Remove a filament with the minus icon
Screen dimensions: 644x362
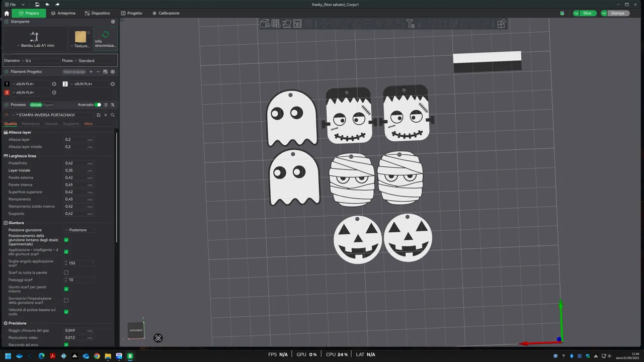(98, 72)
